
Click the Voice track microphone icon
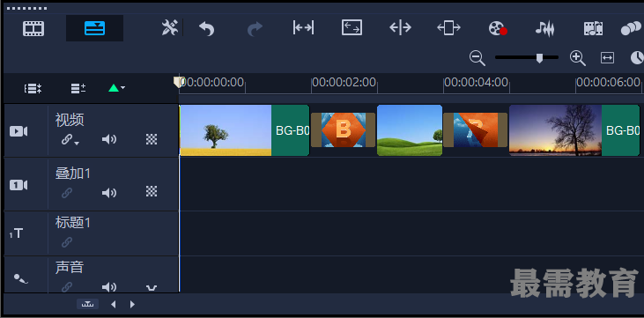coord(20,279)
